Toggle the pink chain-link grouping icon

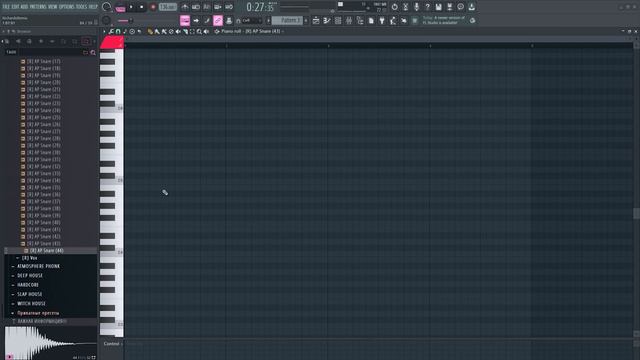(218, 20)
